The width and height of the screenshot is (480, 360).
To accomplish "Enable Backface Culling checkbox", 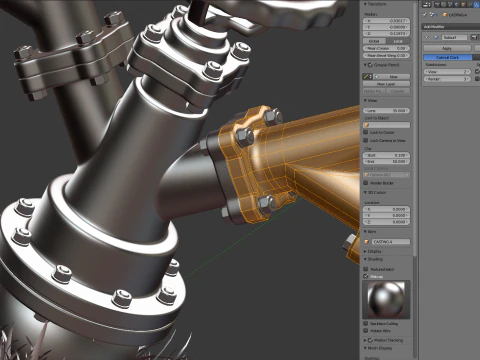I will [366, 323].
